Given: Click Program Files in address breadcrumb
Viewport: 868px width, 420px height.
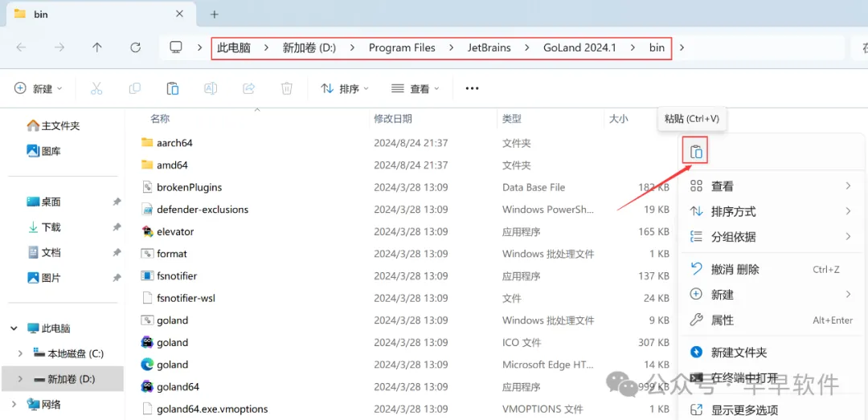Looking at the screenshot, I should 402,47.
